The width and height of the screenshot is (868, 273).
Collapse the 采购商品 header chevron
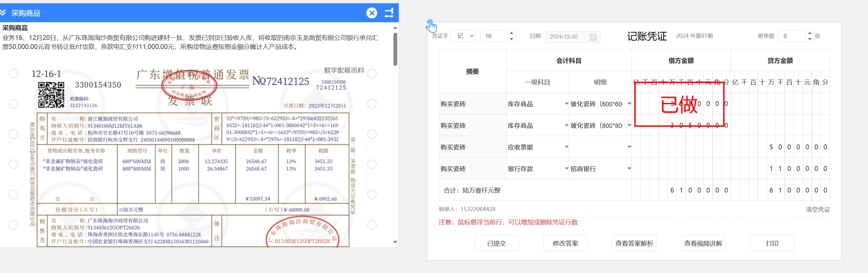pos(3,13)
